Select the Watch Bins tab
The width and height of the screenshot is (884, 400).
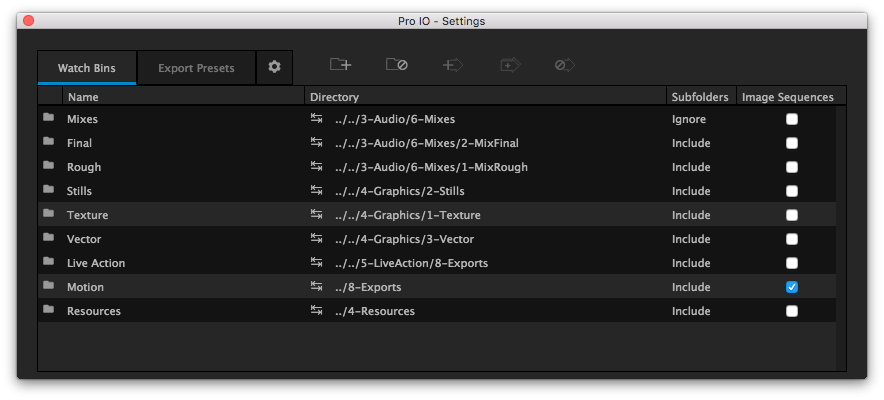click(86, 68)
